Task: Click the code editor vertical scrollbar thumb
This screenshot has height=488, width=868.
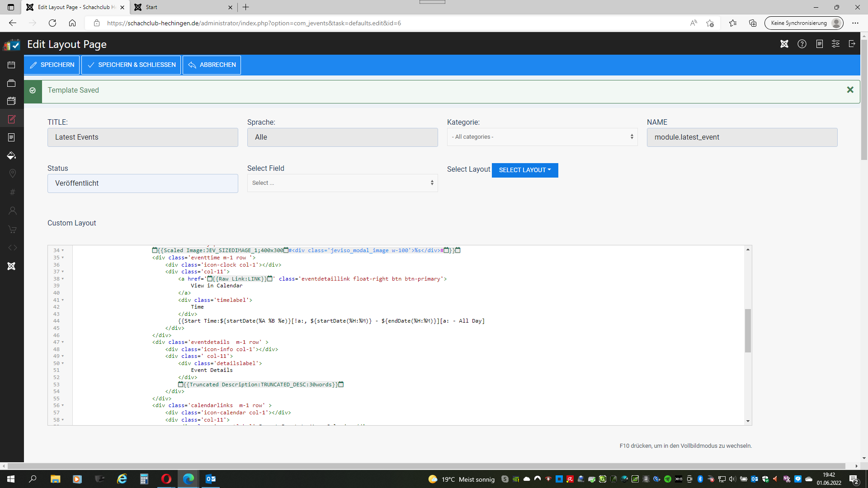Action: (x=748, y=331)
